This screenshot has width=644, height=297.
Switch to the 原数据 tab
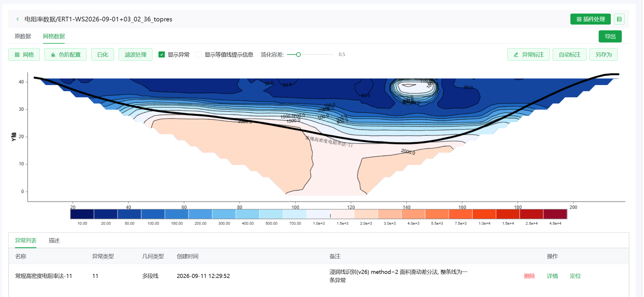tap(23, 36)
